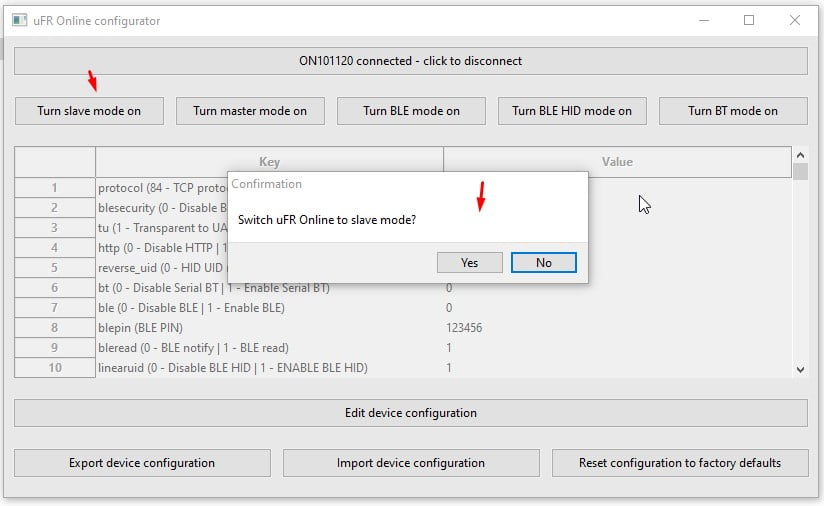Image resolution: width=824 pixels, height=506 pixels.
Task: Select row header number 7
Action: (x=55, y=308)
